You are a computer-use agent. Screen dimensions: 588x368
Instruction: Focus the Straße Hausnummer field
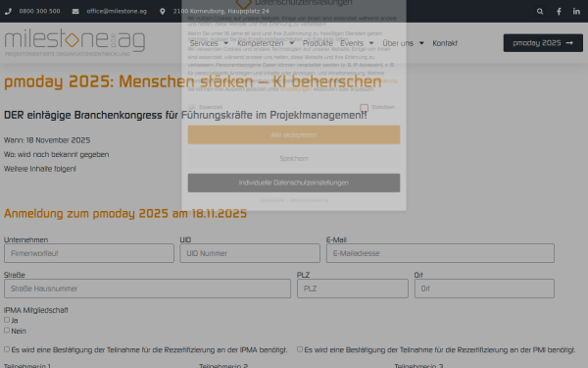[147, 289]
